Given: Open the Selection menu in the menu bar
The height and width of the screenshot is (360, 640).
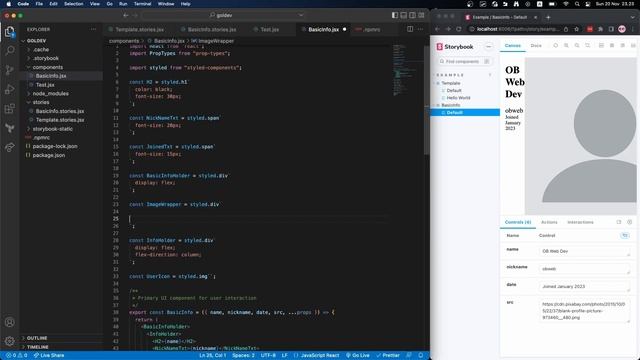Looking at the screenshot, I should (73, 4).
